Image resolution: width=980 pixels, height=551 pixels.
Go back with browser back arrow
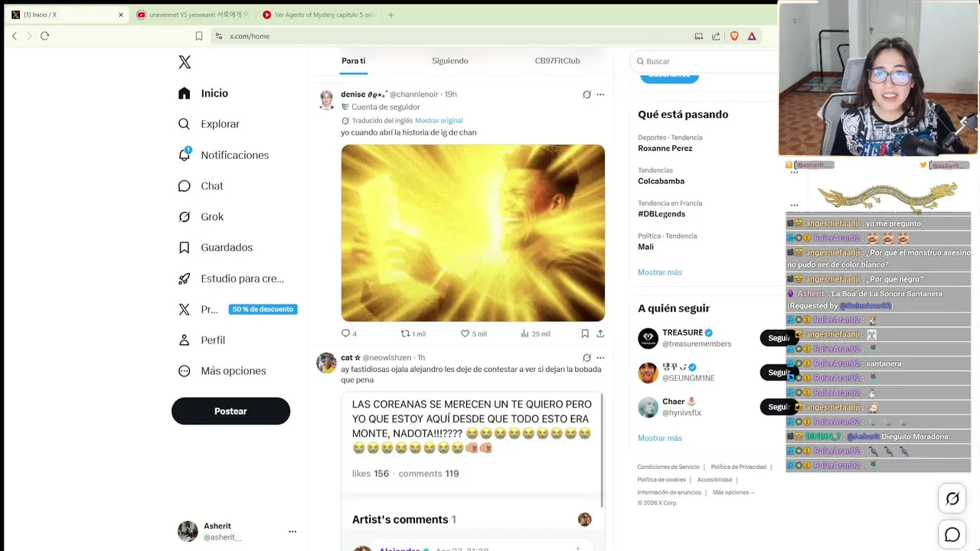tap(14, 36)
